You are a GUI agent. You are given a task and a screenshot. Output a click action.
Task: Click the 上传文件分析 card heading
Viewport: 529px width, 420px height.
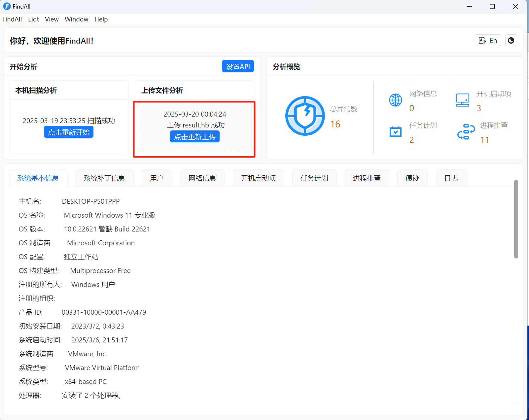[162, 90]
